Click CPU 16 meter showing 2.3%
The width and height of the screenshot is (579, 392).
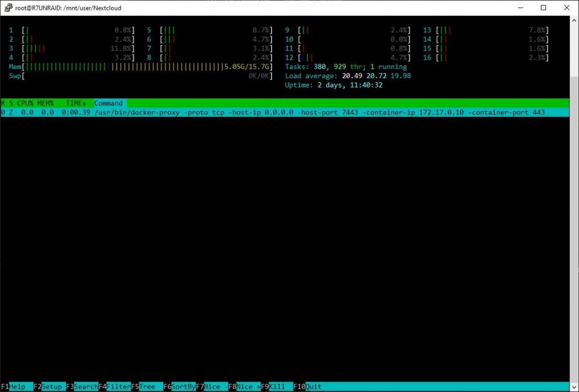point(486,57)
